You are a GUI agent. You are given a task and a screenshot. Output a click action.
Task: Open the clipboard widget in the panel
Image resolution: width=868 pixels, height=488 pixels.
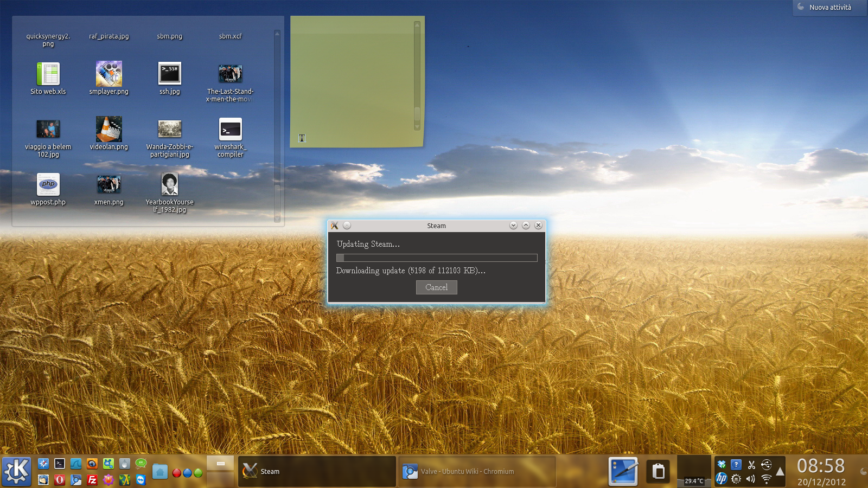[x=658, y=471]
